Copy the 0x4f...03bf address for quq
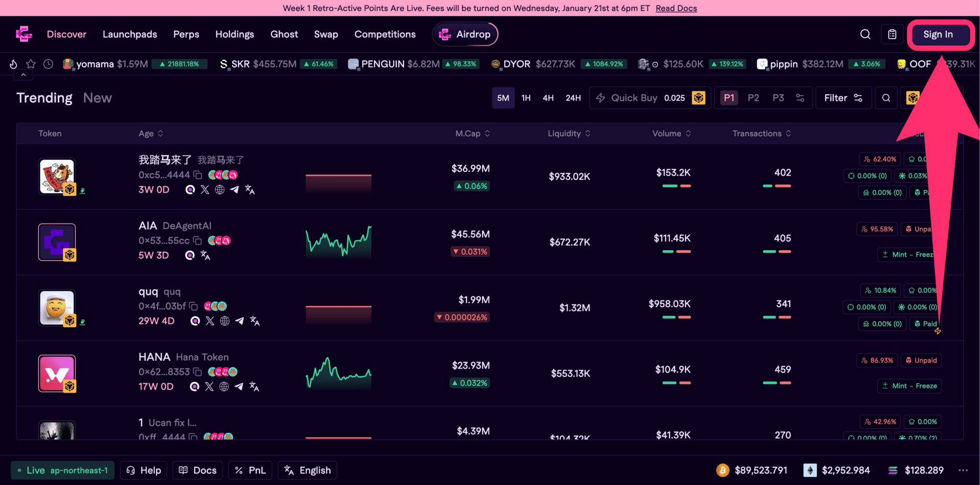Image resolution: width=980 pixels, height=485 pixels. pos(193,306)
